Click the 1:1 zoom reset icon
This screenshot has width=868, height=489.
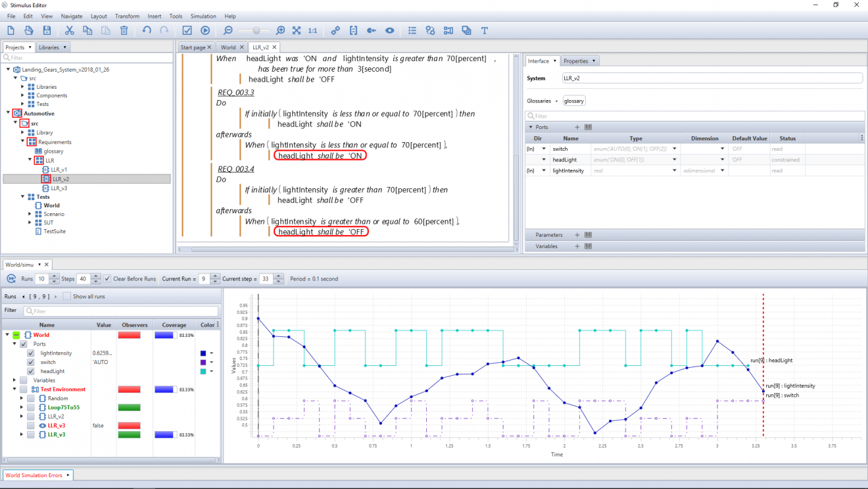click(312, 30)
